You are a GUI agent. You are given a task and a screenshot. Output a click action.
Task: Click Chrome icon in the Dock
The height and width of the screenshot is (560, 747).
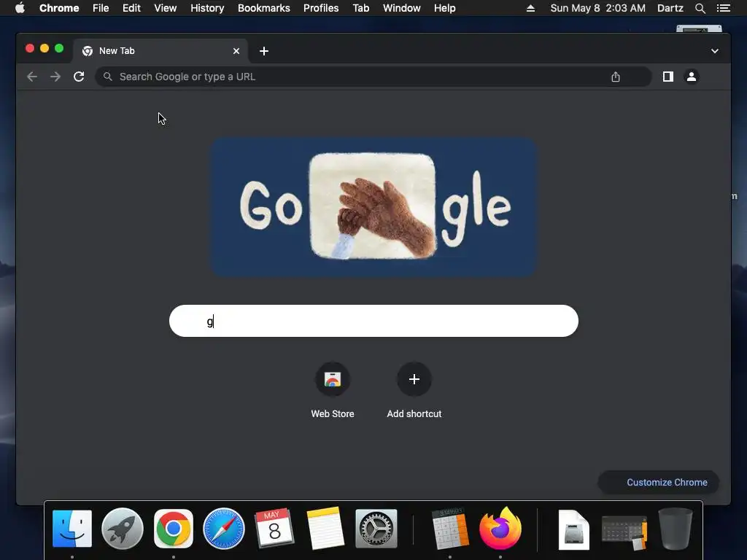pyautogui.click(x=174, y=529)
